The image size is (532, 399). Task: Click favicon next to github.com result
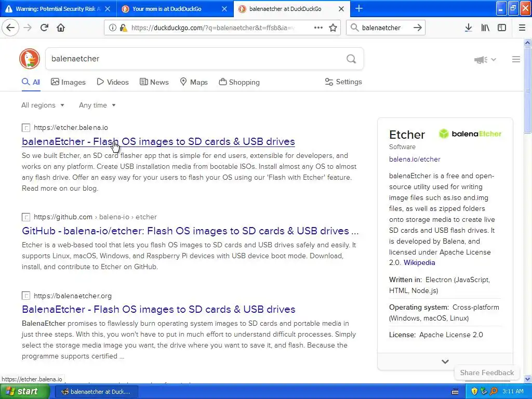coord(26,217)
